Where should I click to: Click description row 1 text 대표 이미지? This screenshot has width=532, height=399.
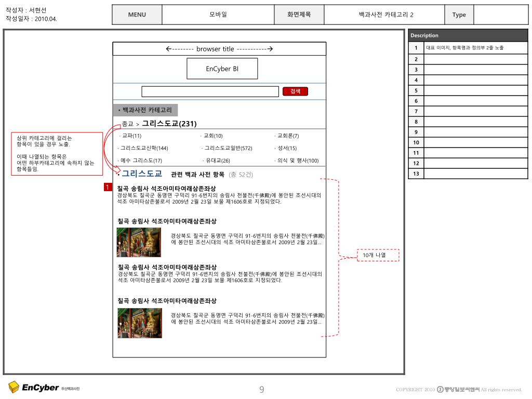465,48
